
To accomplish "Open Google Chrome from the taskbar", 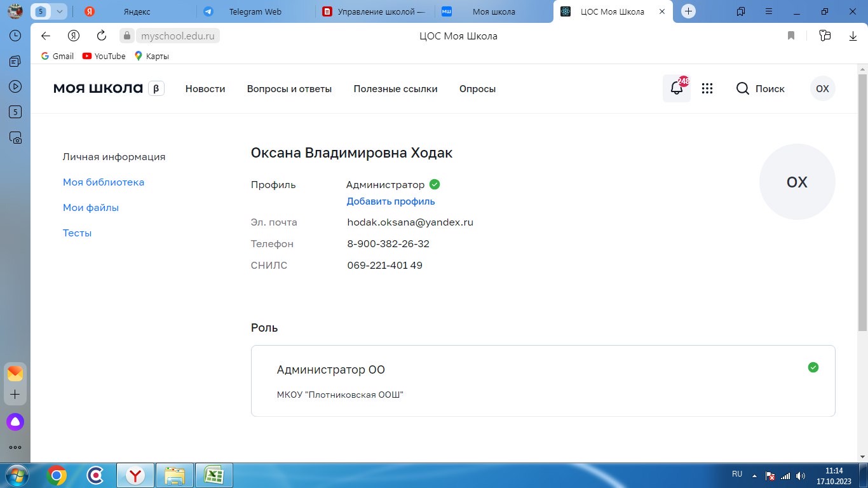I will (x=57, y=475).
